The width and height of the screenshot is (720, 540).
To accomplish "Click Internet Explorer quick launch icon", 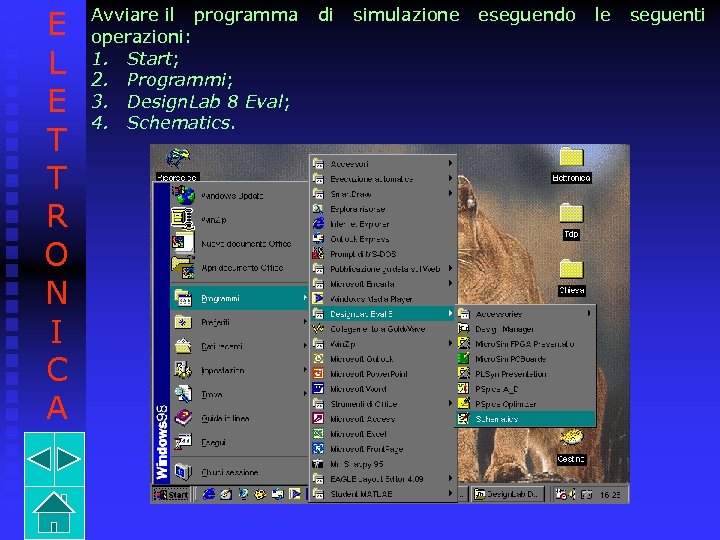I will tap(209, 495).
